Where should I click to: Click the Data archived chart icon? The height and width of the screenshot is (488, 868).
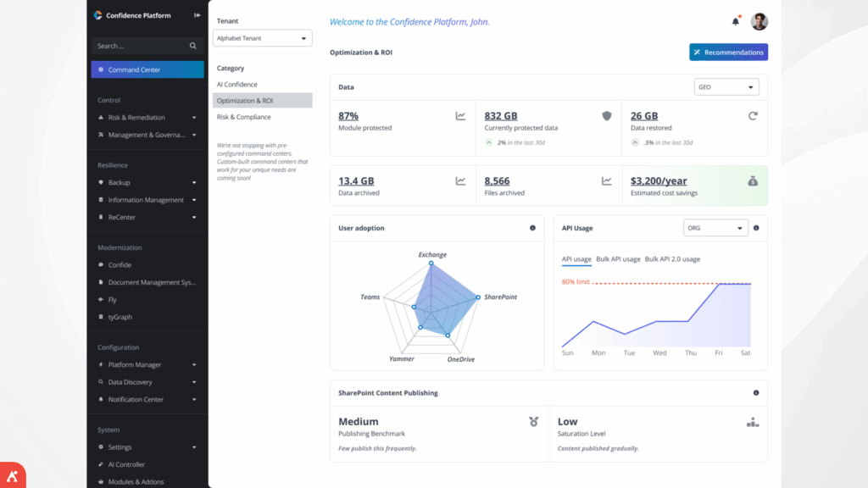460,181
